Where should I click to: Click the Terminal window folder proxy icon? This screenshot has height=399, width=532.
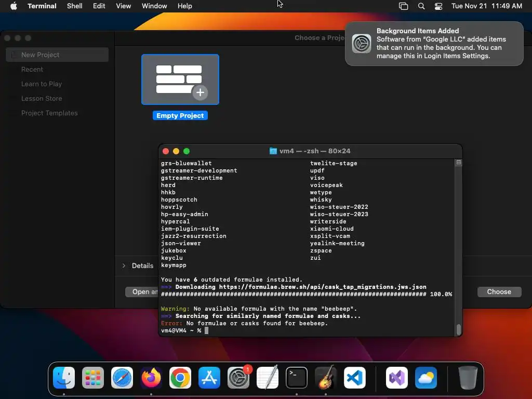coord(273,151)
